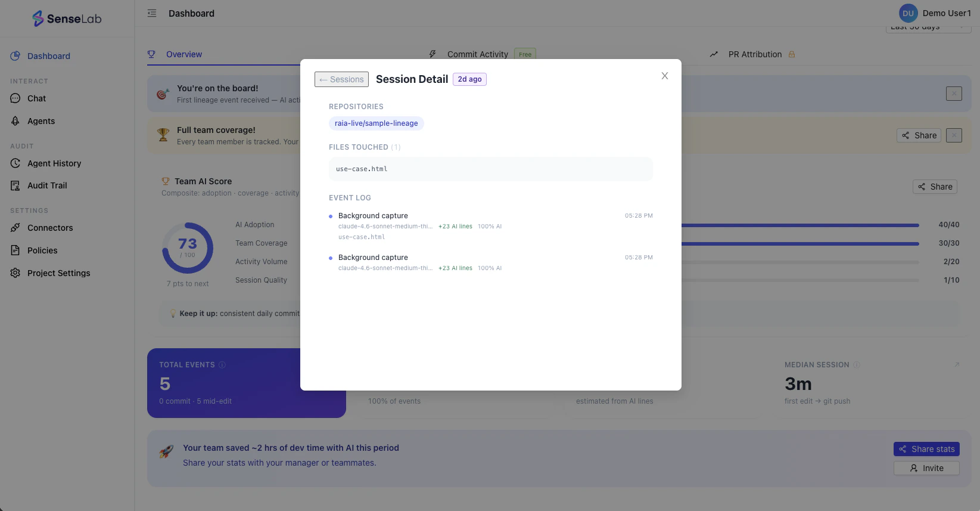Click the use-case.html file row
Viewport: 980px width, 511px height.
pyautogui.click(x=491, y=169)
